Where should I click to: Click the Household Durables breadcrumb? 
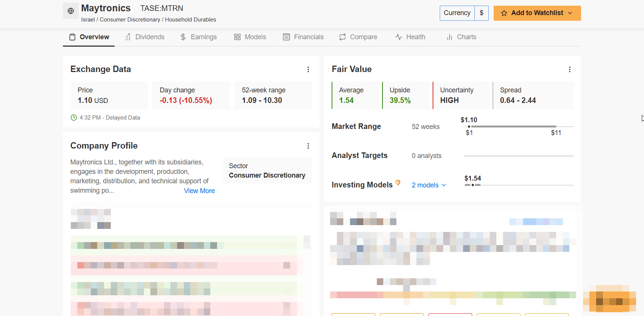(191, 20)
